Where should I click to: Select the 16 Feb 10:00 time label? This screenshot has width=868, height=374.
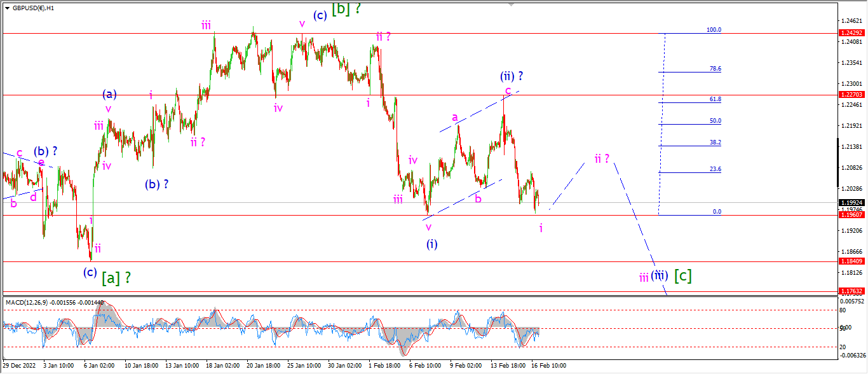(550, 366)
